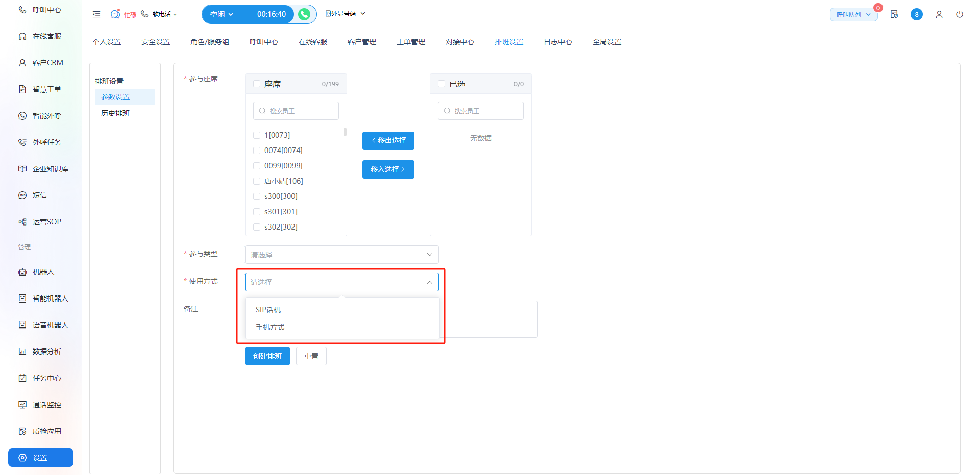Switch to 日志中心 tab
The width and height of the screenshot is (980, 475).
[x=558, y=42]
